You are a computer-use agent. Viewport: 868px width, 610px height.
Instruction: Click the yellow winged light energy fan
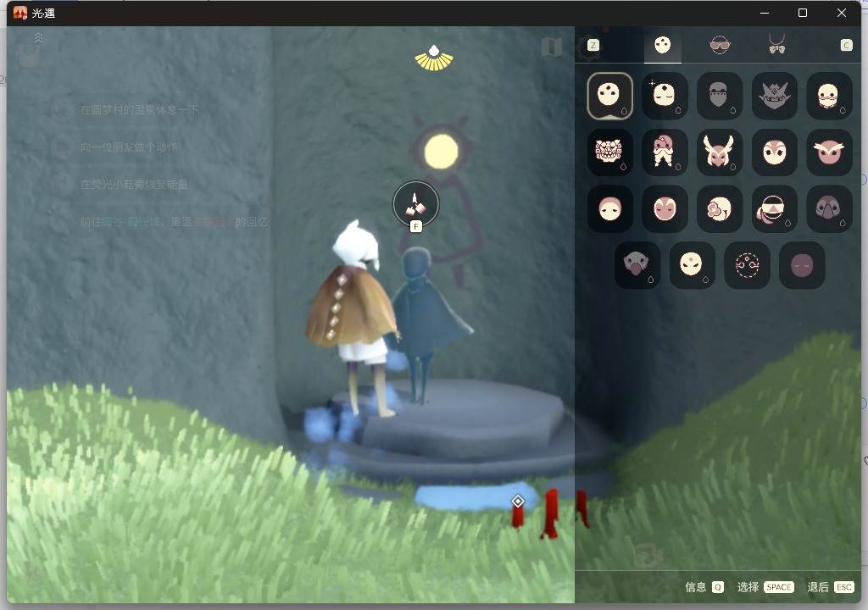tap(434, 58)
